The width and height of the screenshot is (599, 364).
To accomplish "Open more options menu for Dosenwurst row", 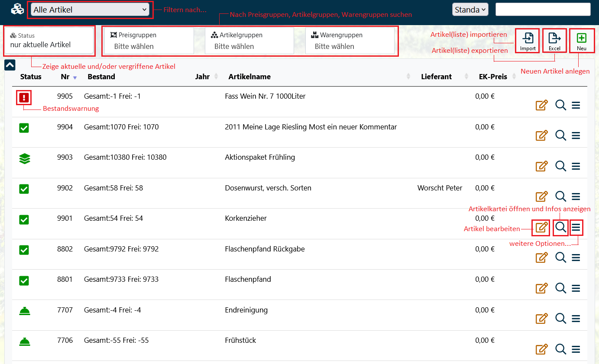I will (x=576, y=197).
